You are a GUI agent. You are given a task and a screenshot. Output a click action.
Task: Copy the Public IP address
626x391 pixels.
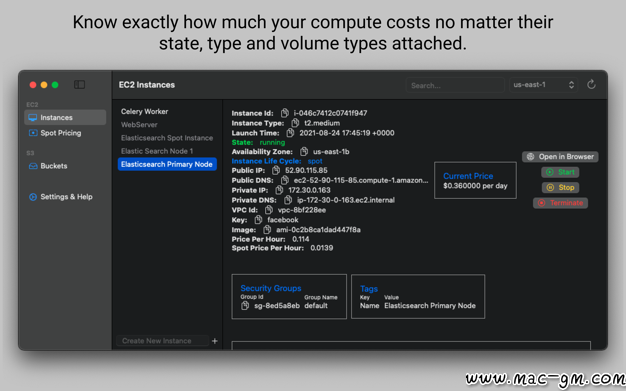276,171
